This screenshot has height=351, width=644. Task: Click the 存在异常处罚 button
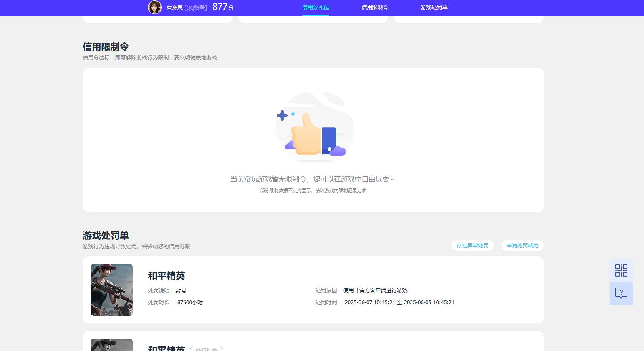point(472,246)
